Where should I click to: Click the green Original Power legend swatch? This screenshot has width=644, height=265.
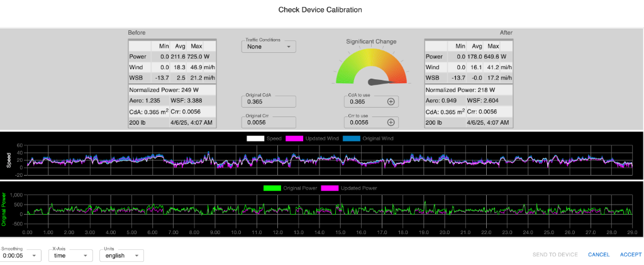pos(273,188)
